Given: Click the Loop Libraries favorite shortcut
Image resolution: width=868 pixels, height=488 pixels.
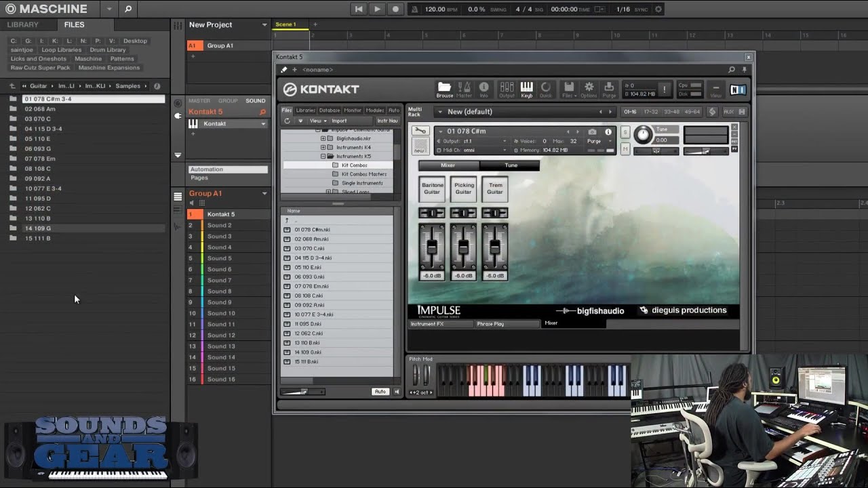Looking at the screenshot, I should pos(62,49).
